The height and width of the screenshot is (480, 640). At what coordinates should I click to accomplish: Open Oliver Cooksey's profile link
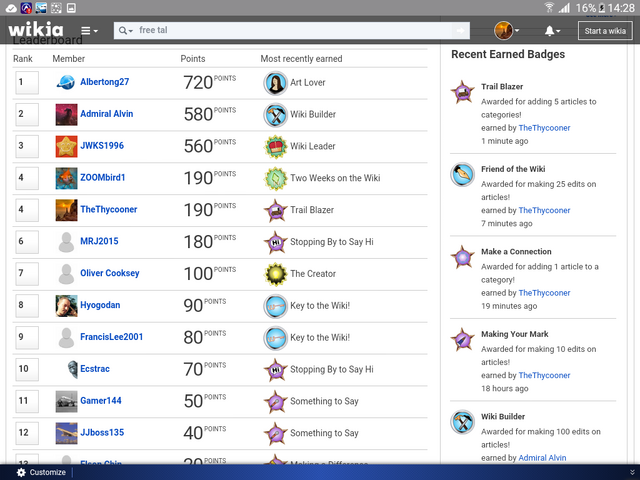coord(110,273)
